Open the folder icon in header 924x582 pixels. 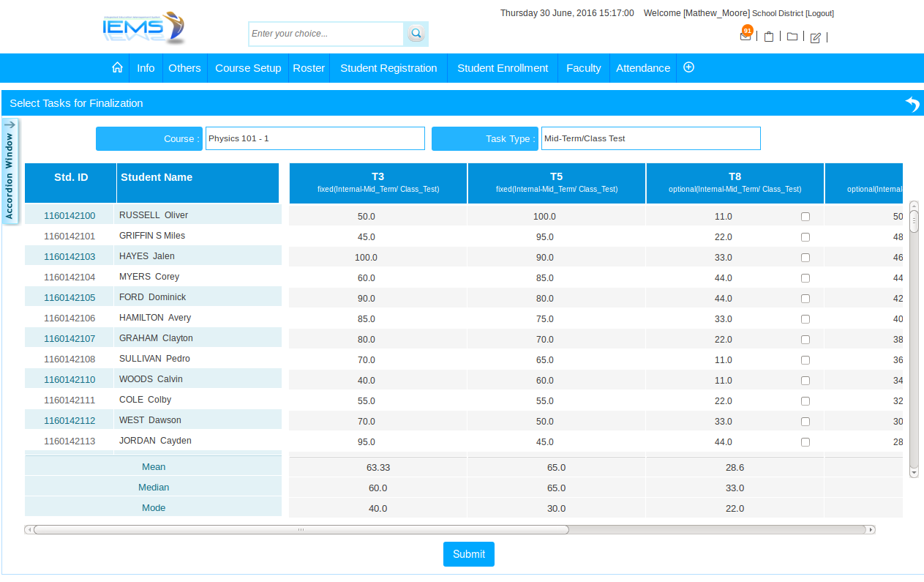point(792,37)
